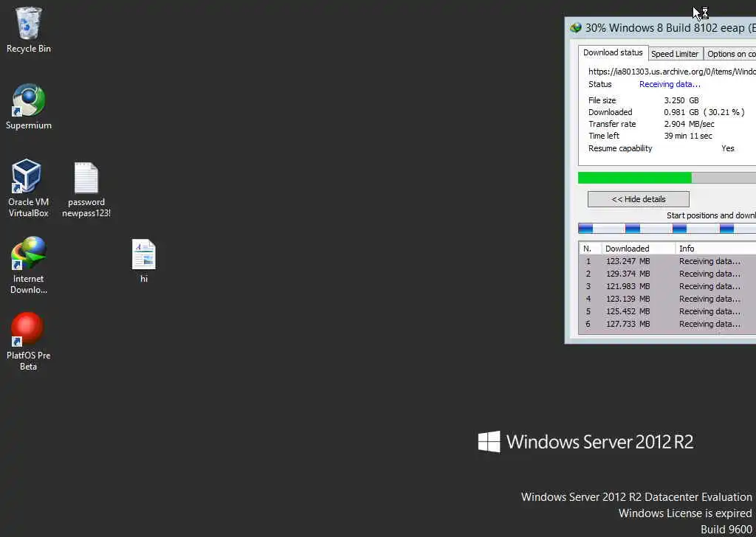Click the Internet Download Manager desktop shortcut
This screenshot has height=537, width=756.
pyautogui.click(x=29, y=265)
